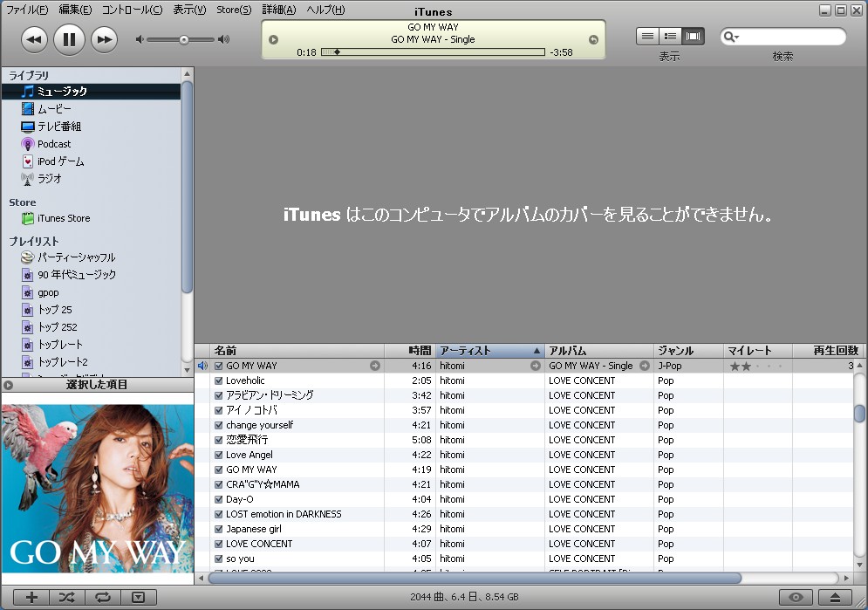Click the horizontal scrollbar of song list
This screenshot has width=868, height=610.
(475, 579)
